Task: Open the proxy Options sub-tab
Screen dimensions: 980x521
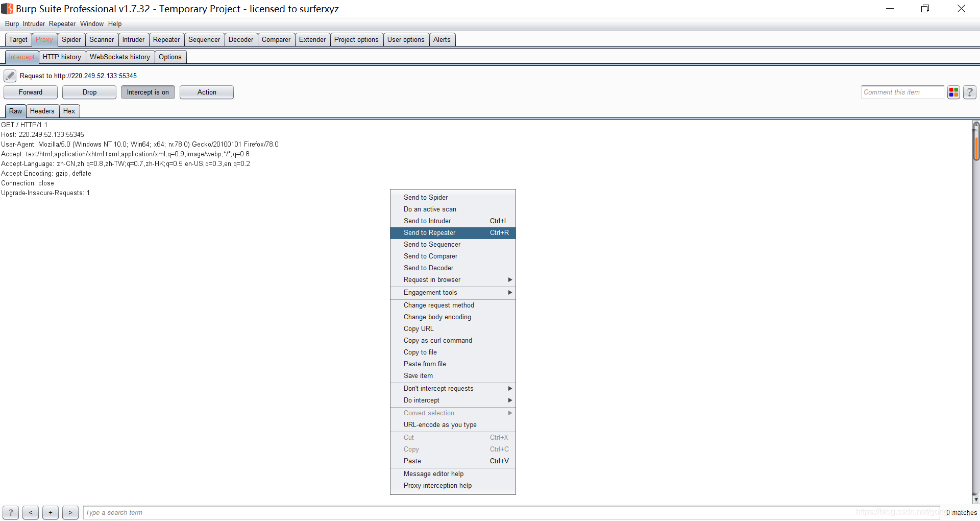Action: (x=170, y=57)
